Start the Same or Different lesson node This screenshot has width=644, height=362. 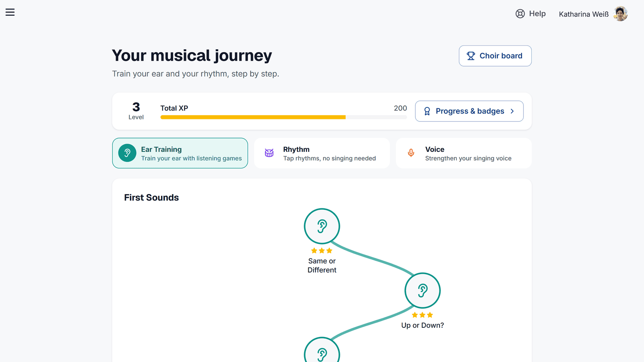[322, 226]
